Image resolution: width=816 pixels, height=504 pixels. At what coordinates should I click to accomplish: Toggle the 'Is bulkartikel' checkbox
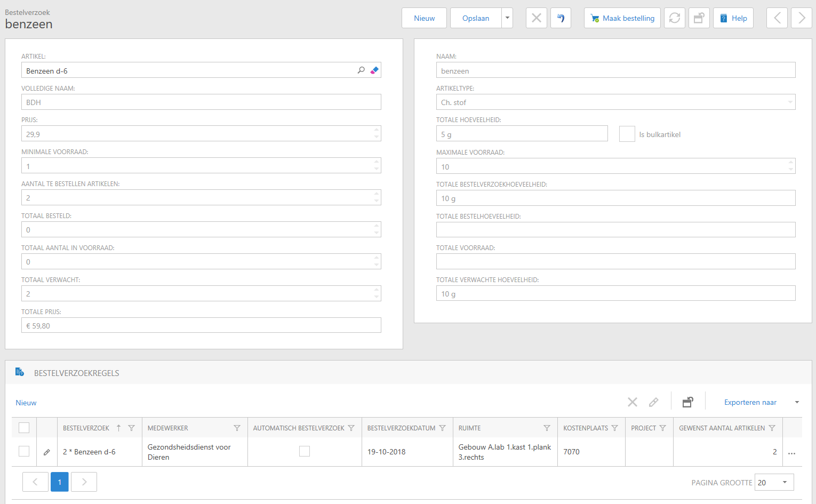click(627, 134)
